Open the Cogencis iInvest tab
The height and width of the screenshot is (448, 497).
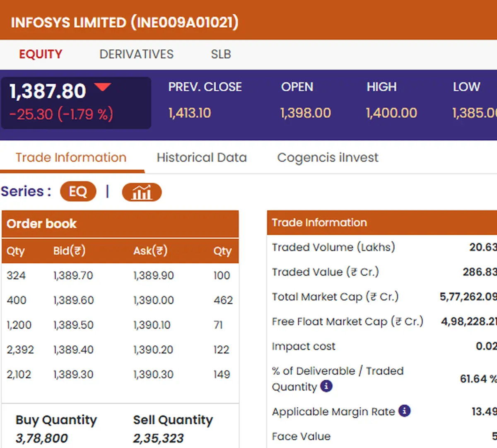328,158
